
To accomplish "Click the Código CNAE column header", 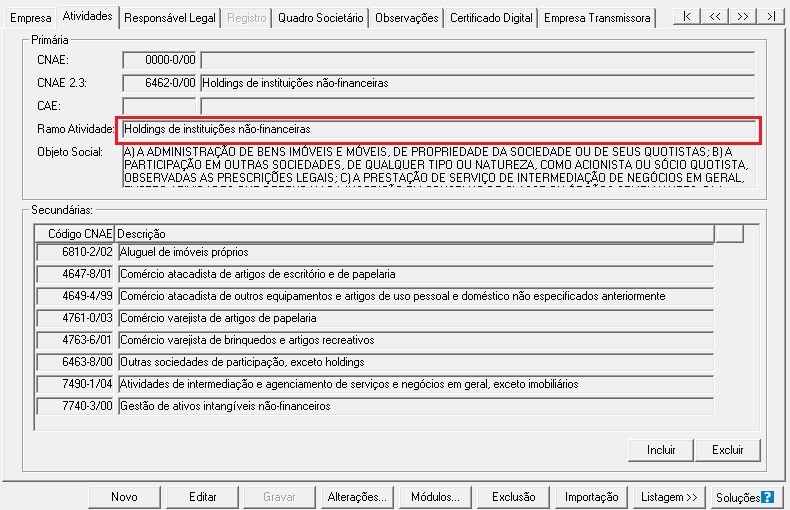I will pyautogui.click(x=75, y=234).
